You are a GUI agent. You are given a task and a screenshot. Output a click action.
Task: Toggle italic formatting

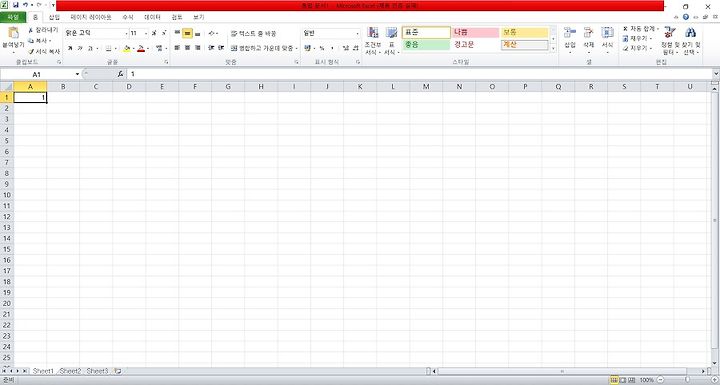80,48
